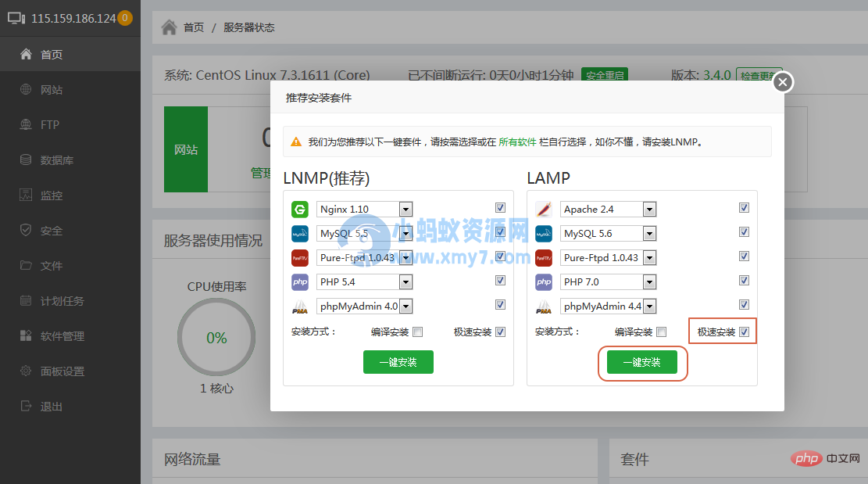Click the shield icon for 安全

click(x=26, y=230)
